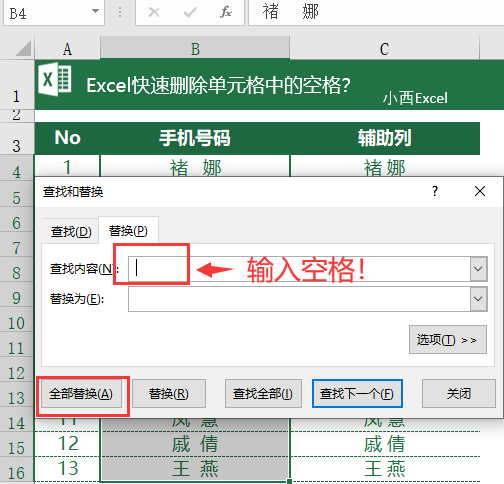This screenshot has width=504, height=484.
Task: Click the select-all corner triangle
Action: click(23, 49)
